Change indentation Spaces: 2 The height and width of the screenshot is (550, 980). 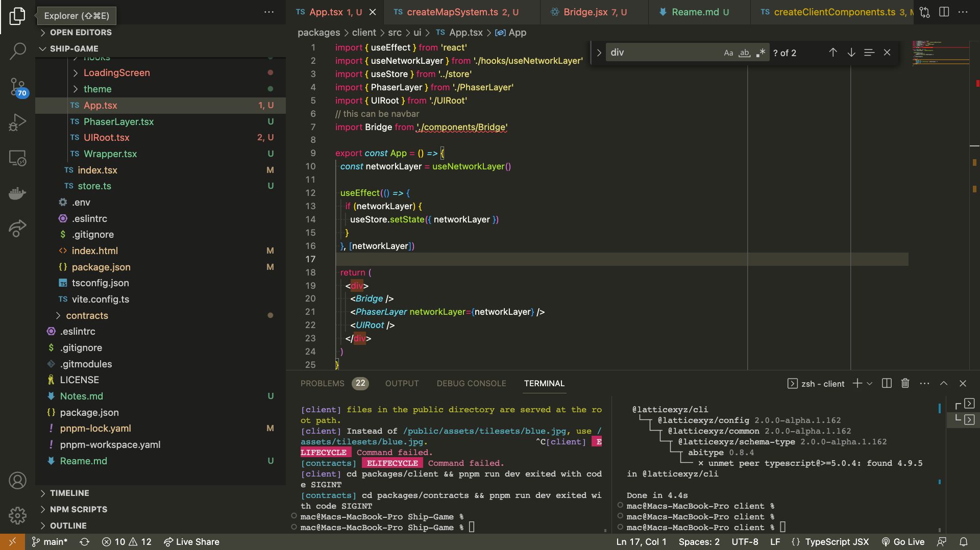coord(699,542)
